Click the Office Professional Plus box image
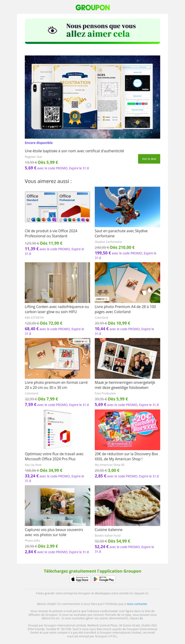This screenshot has height=644, width=185. tap(58, 429)
